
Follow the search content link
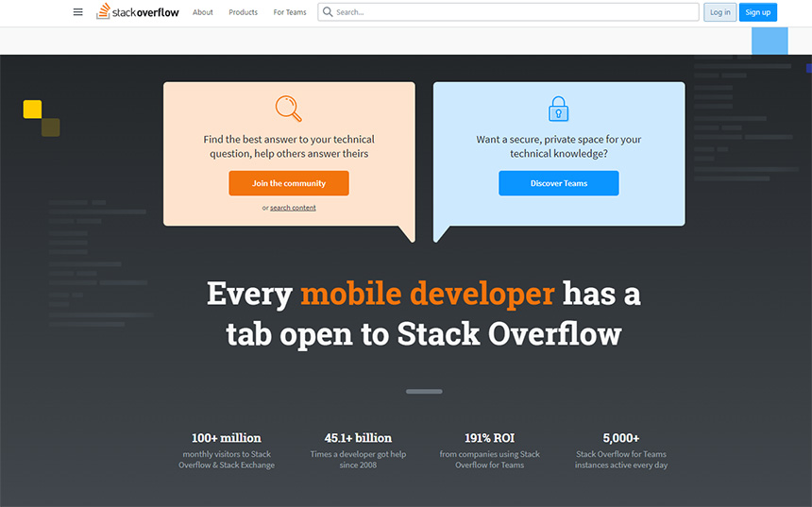pos(293,208)
